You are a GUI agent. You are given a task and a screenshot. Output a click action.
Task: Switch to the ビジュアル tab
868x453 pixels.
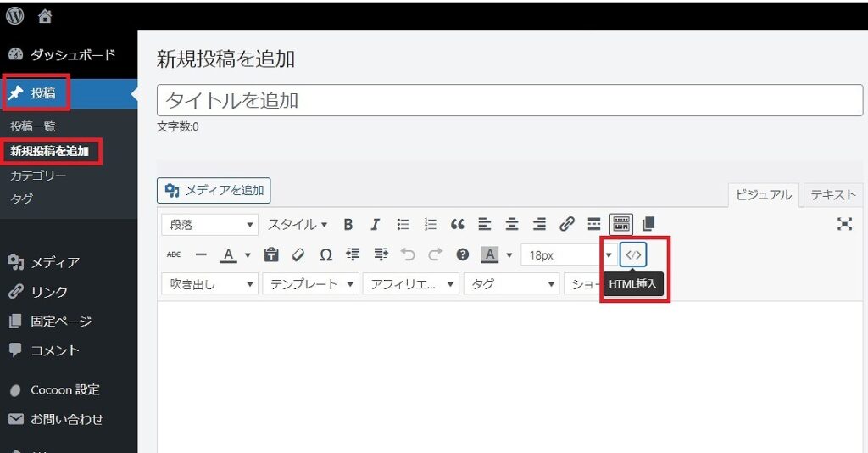763,195
